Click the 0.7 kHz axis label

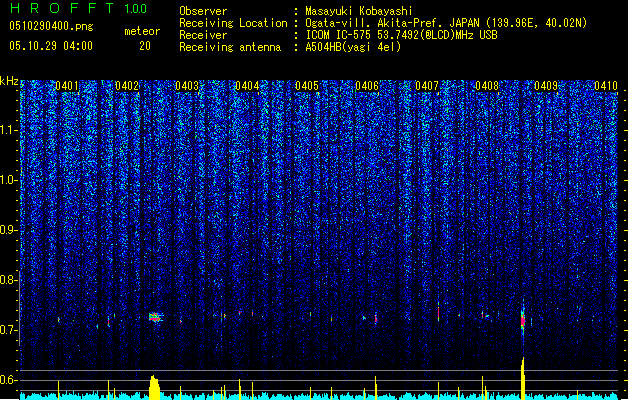coord(9,330)
